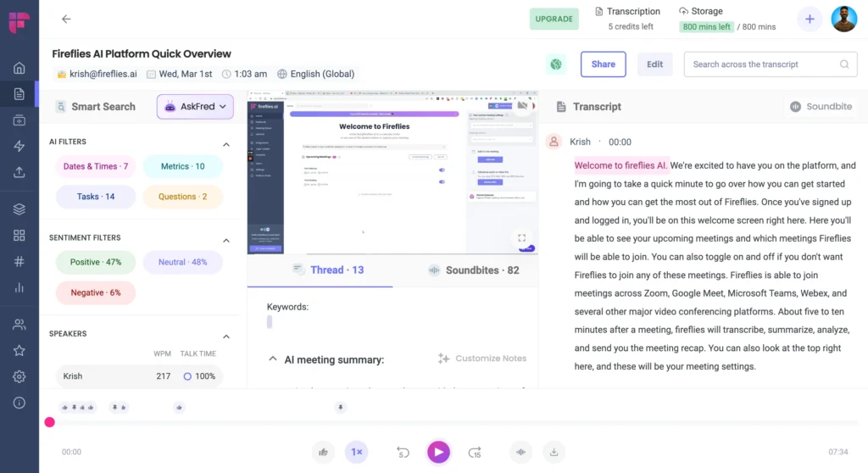Download the recording with download icon

point(554,452)
